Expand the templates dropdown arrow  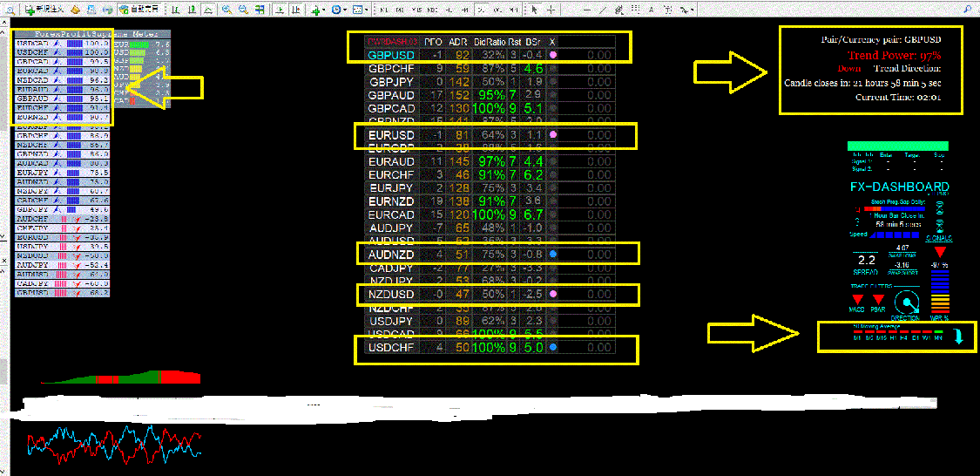tap(366, 10)
